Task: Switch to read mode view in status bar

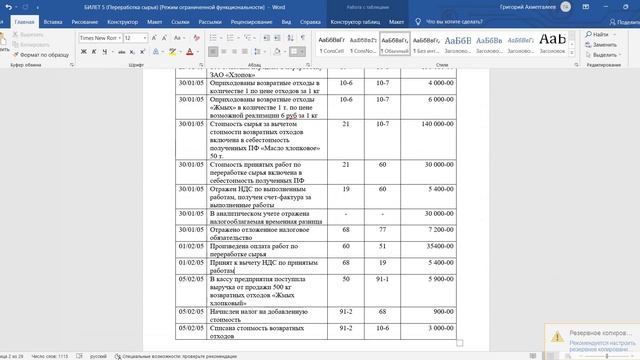Action: (533, 356)
